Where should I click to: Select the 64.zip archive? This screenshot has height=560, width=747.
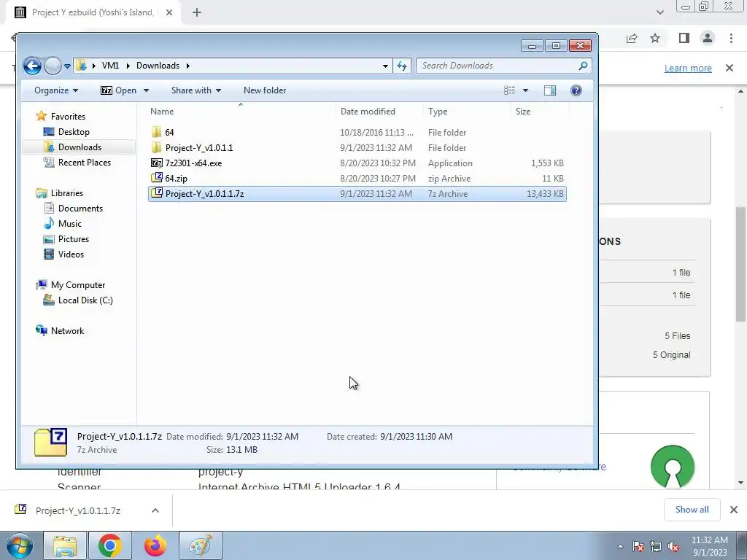pos(357,178)
